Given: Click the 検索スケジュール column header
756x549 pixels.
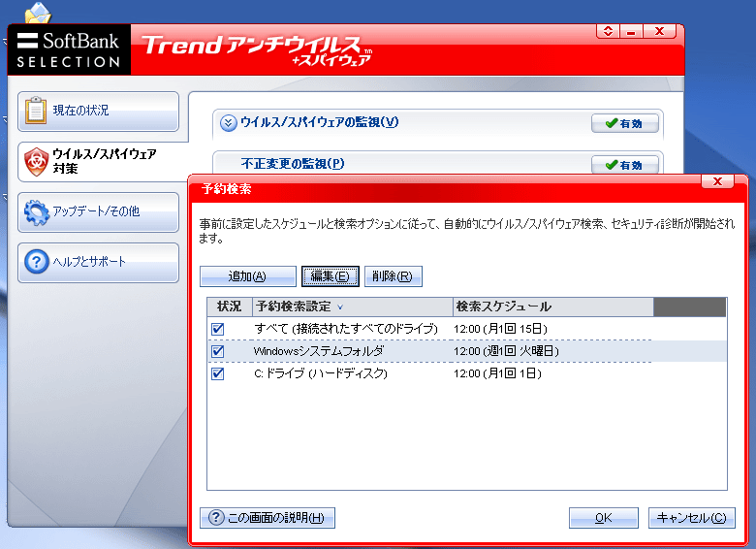Looking at the screenshot, I should click(x=553, y=307).
